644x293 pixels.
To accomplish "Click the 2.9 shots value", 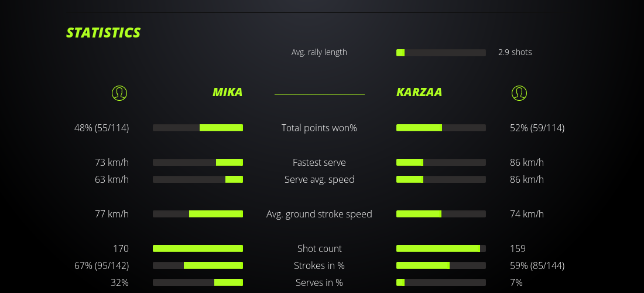I will pos(515,52).
